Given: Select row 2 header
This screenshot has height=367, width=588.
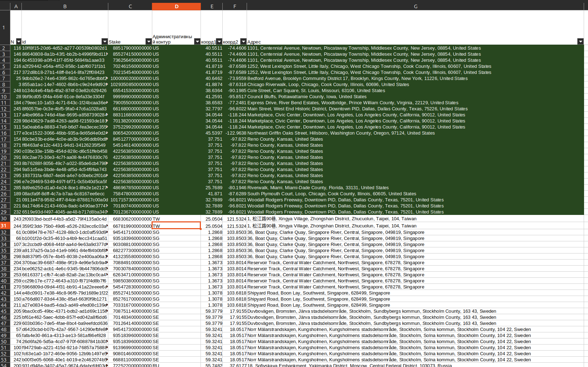Looking at the screenshot, I should coord(5,48).
